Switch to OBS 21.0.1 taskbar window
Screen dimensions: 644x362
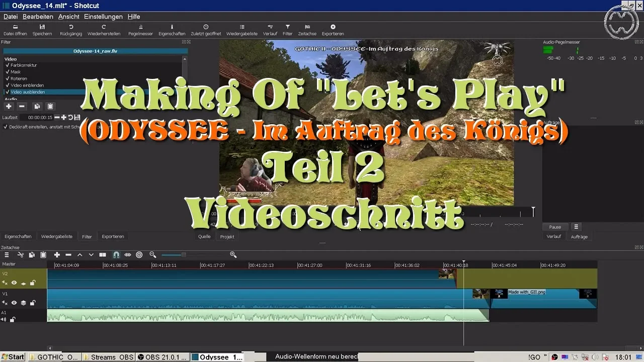[163, 357]
